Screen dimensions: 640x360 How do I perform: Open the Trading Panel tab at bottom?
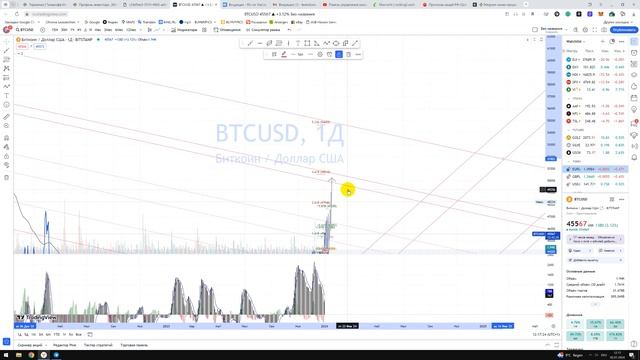tap(134, 345)
